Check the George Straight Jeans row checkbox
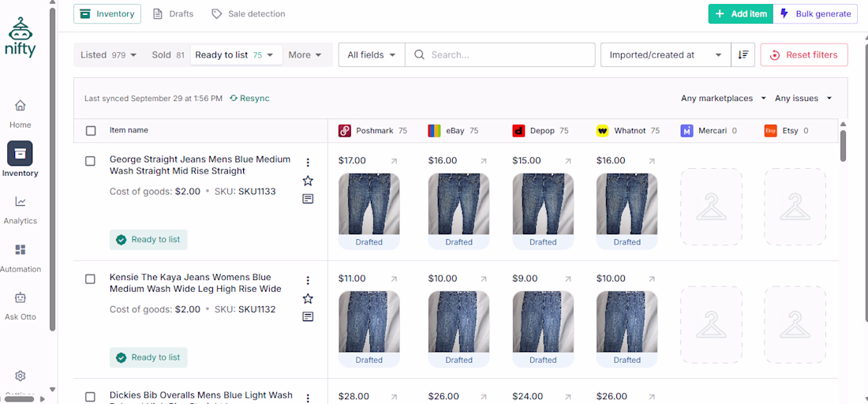Image resolution: width=868 pixels, height=404 pixels. point(90,161)
